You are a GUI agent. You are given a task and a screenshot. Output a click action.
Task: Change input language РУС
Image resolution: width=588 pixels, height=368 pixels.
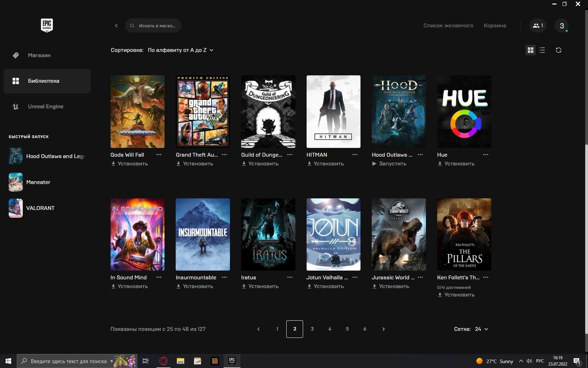click(540, 361)
